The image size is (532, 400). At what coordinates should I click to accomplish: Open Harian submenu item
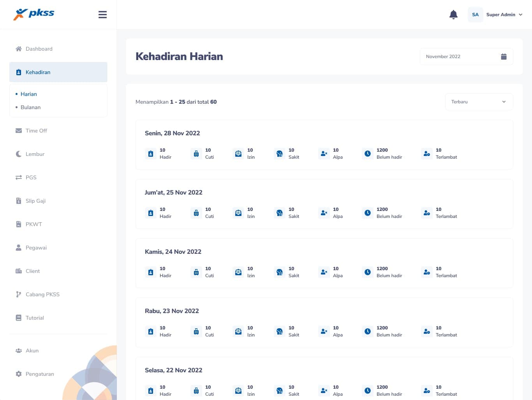click(29, 94)
